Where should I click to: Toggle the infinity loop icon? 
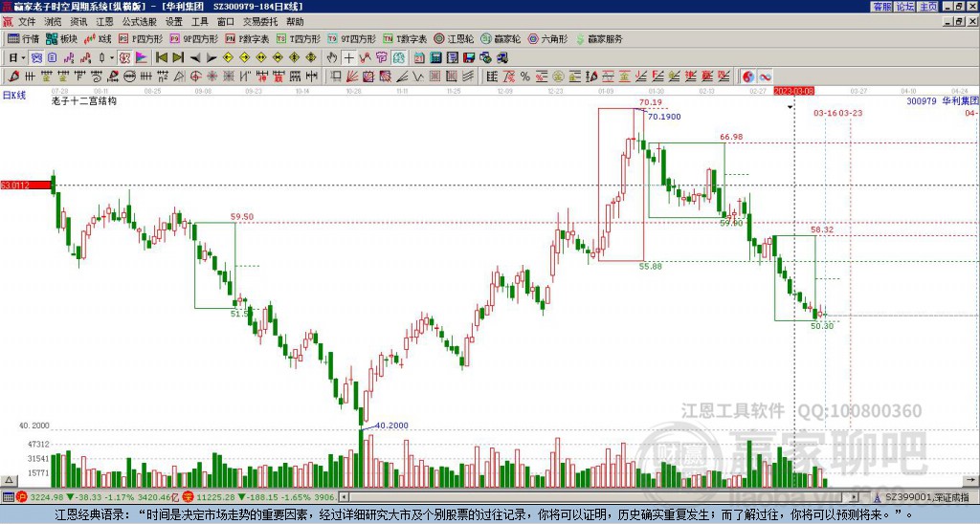pyautogui.click(x=765, y=76)
